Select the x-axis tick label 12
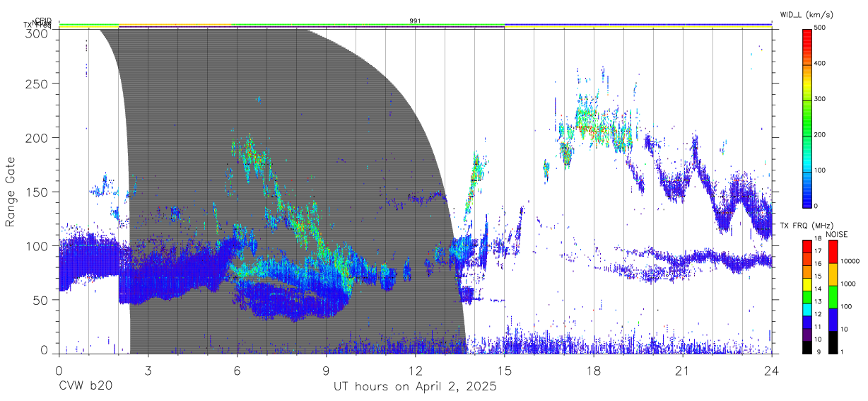 (415, 371)
